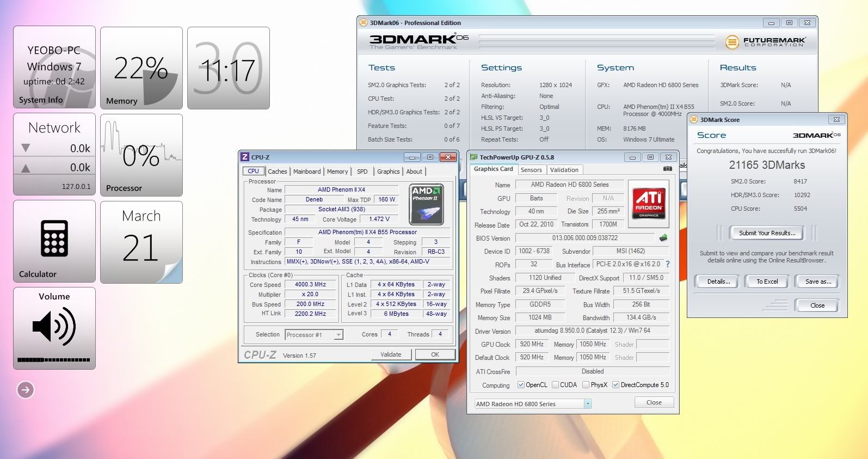Click the 3DMark Score dialog title icon
868x459 pixels.
point(694,120)
